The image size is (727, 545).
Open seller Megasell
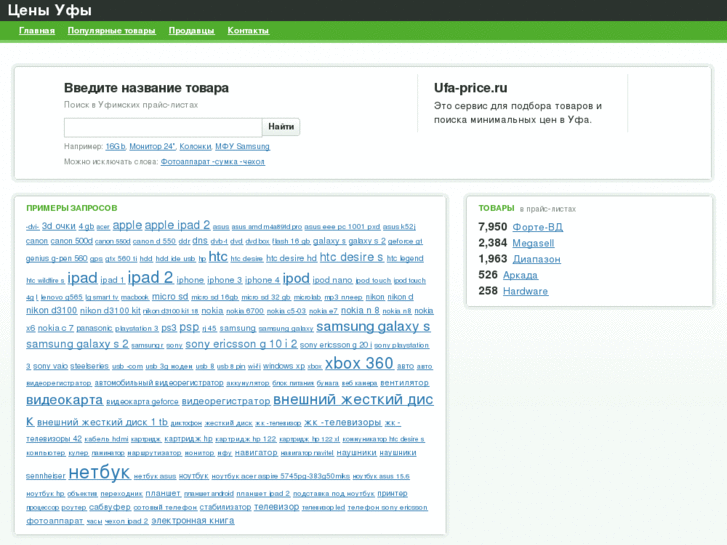[x=533, y=243]
